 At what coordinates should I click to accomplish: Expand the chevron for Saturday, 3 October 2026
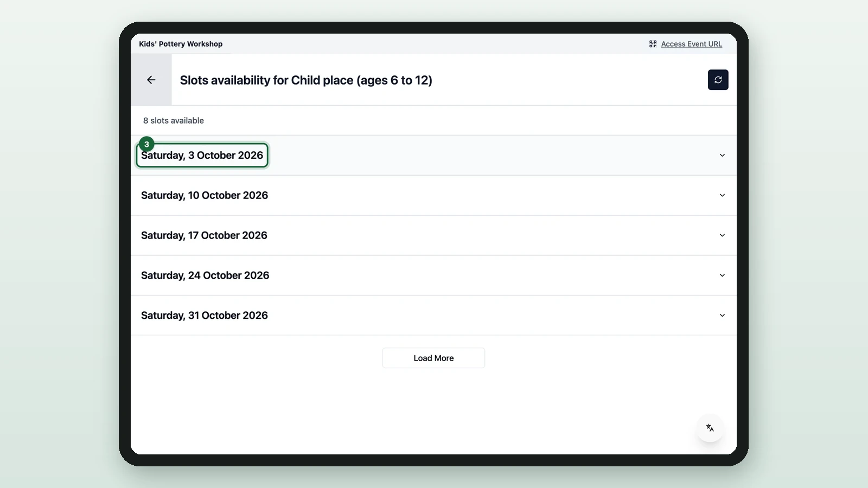722,155
